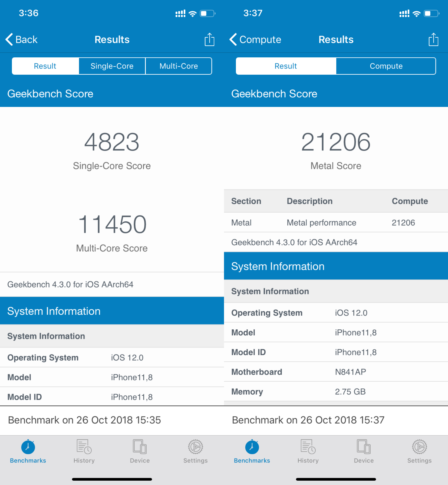The width and height of the screenshot is (448, 485).
Task: Select the Multi-Core tab
Action: 179,66
